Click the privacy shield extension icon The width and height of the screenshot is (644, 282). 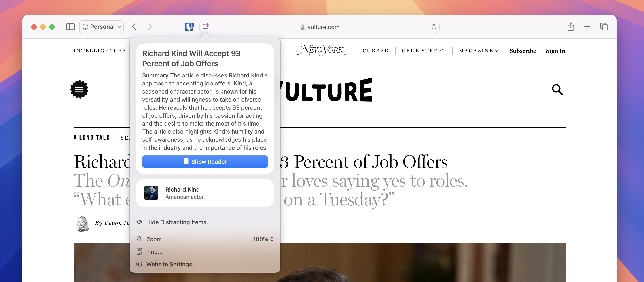(189, 27)
